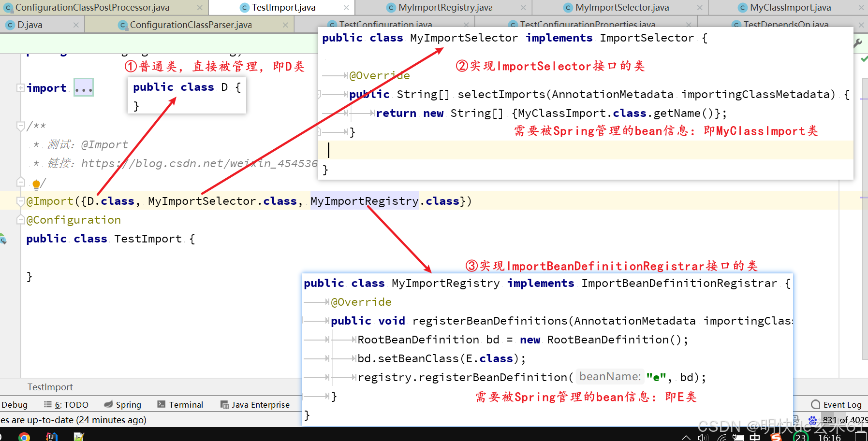The image size is (868, 441).
Task: Place the cursor on the @Import annotation
Action: coord(50,201)
